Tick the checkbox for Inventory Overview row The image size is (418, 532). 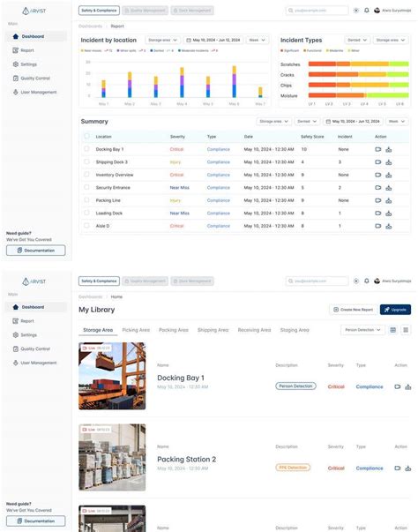pos(86,175)
